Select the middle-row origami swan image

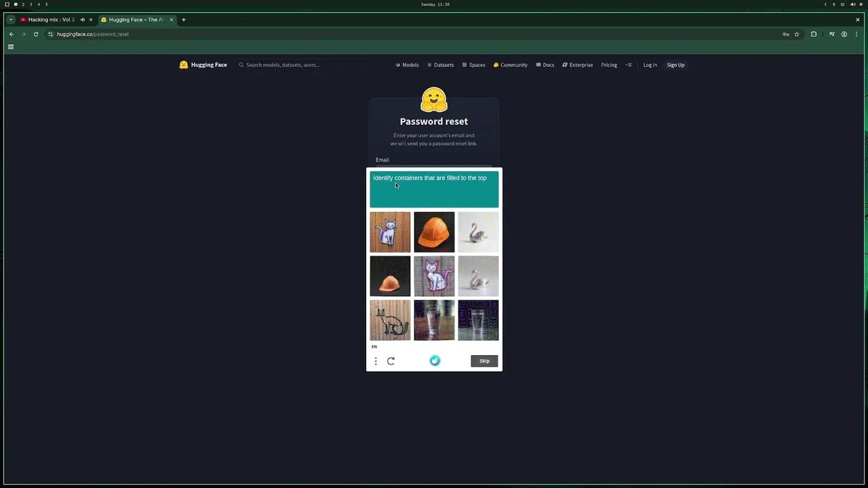point(478,276)
